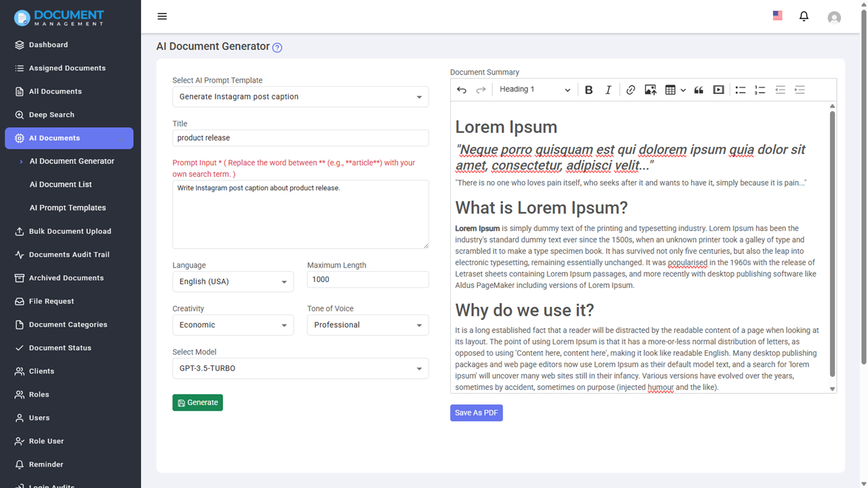This screenshot has height=488, width=868.
Task: Click the Maximum Length input field
Action: 368,279
